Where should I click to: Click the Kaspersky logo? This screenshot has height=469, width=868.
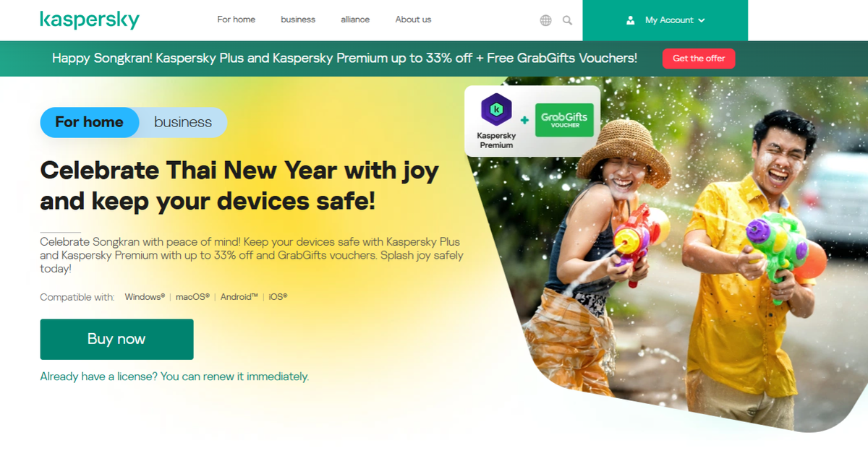(x=90, y=20)
